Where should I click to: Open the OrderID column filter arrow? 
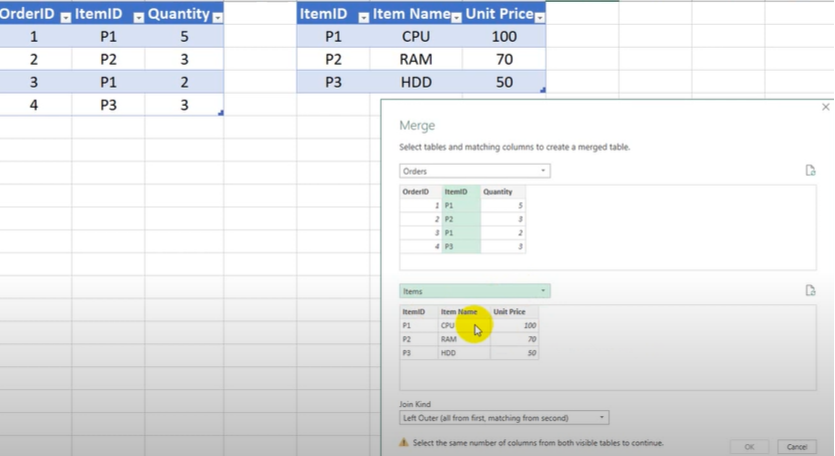(65, 17)
